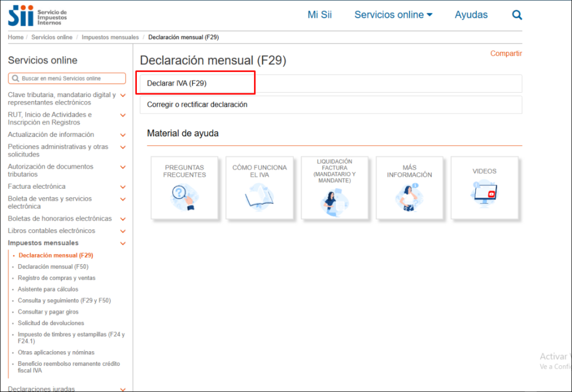Viewport: 572px width, 392px height.
Task: Select Declaración mensual (F50) in the sidebar
Action: pos(53,266)
